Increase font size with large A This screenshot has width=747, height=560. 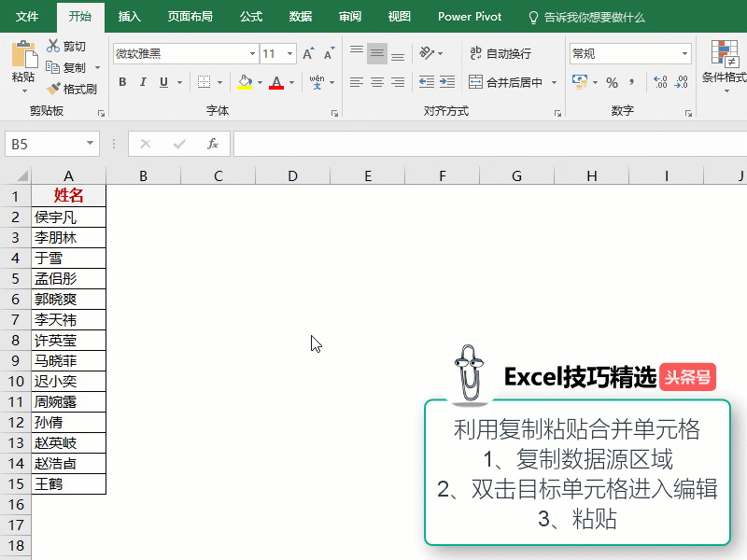coord(308,53)
